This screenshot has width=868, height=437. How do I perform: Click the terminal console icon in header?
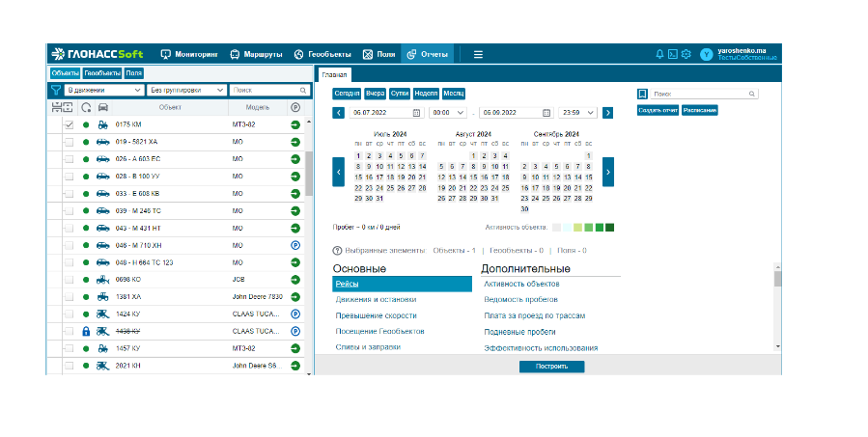(x=673, y=54)
